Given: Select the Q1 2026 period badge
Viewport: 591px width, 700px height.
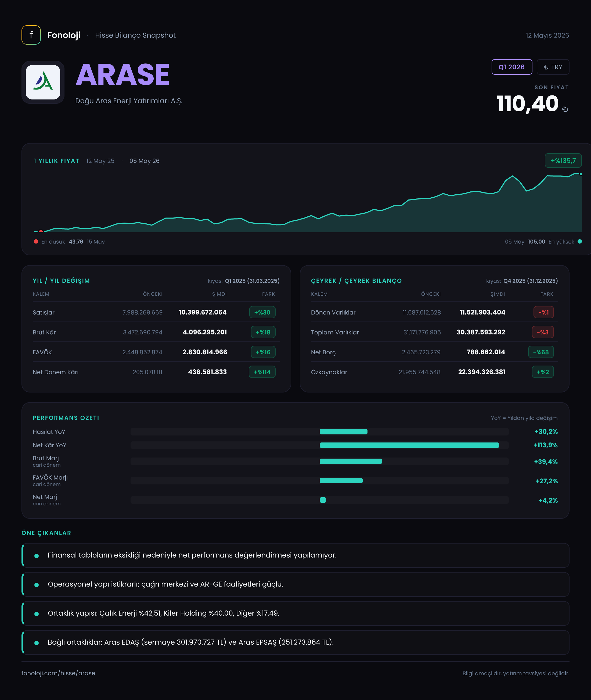Looking at the screenshot, I should [x=511, y=67].
